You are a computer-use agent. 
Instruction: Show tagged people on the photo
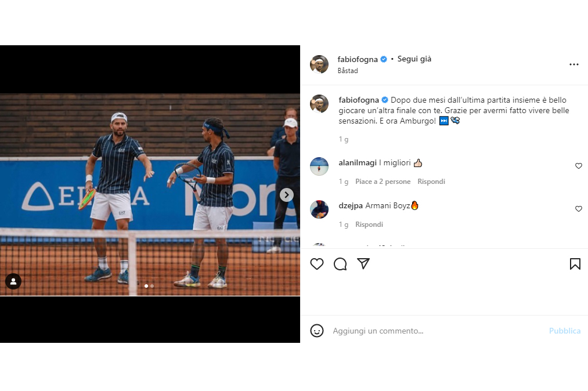(13, 281)
